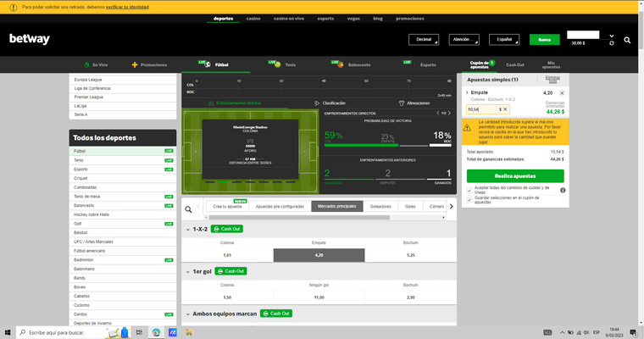Collapse Ambos equipos marcan market
The image size is (644, 339).
(x=188, y=314)
